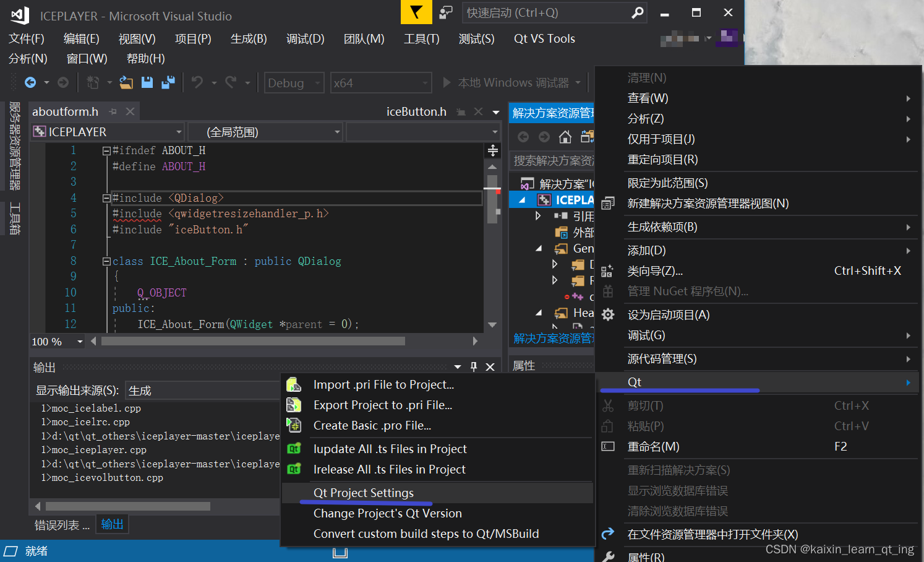Click the Undo icon in the toolbar
The image size is (924, 562).
(x=198, y=82)
